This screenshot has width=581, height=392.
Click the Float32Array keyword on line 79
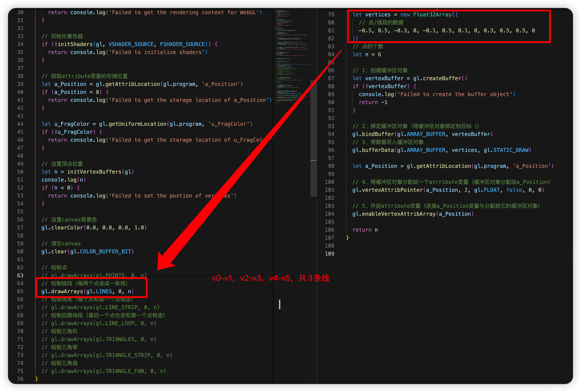[432, 14]
